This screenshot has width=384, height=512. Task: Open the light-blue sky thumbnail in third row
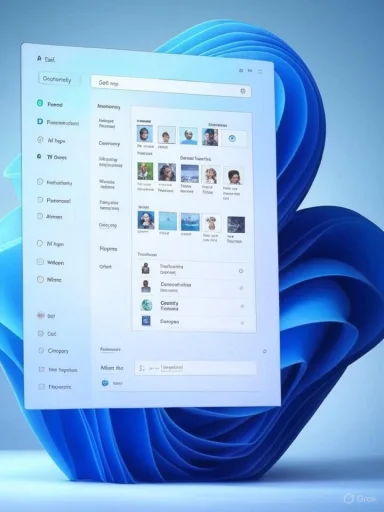(x=168, y=221)
